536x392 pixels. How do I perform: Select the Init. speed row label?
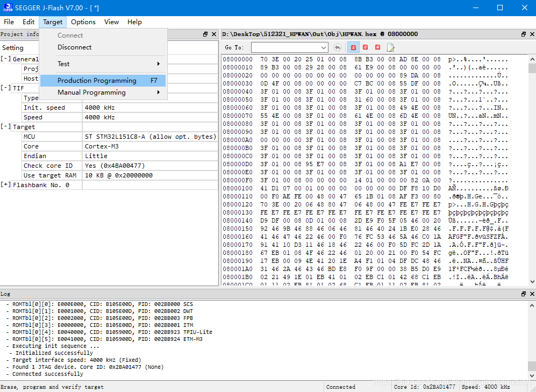pyautogui.click(x=52, y=108)
